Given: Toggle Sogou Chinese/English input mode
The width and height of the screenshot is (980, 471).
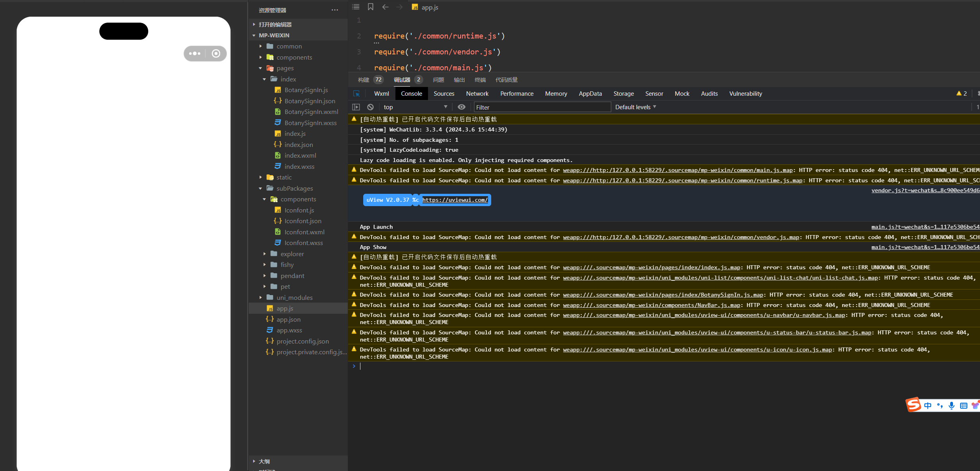Looking at the screenshot, I should [x=928, y=405].
